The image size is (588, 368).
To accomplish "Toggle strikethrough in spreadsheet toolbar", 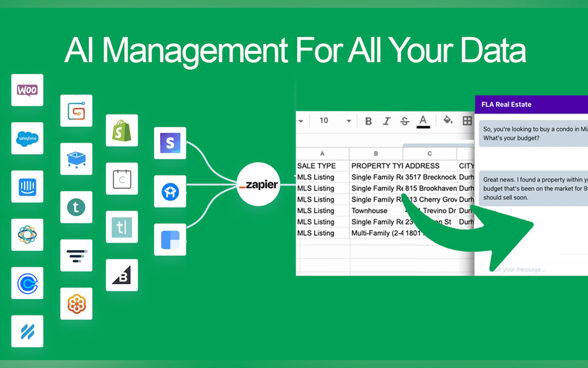I will pos(405,121).
